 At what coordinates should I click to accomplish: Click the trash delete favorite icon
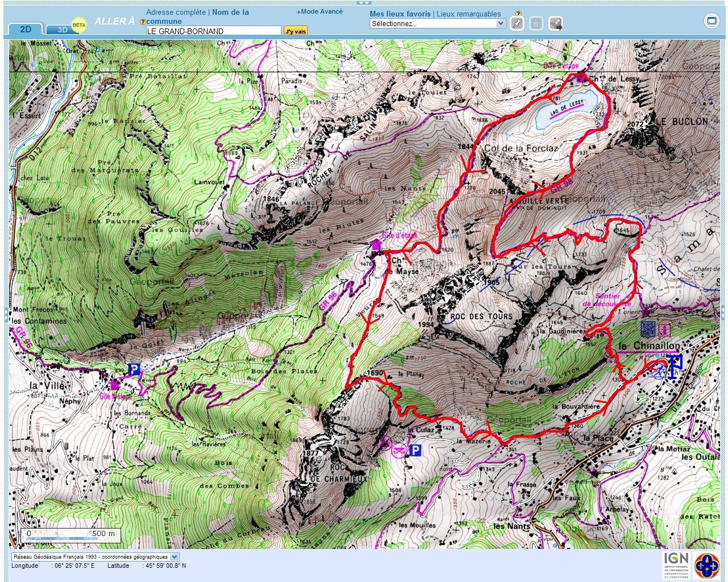536,23
